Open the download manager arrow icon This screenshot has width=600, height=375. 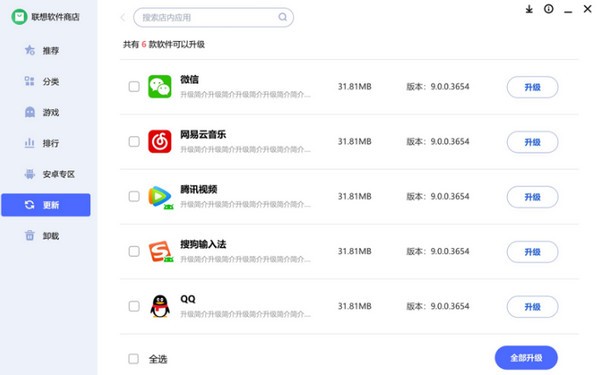click(x=529, y=9)
